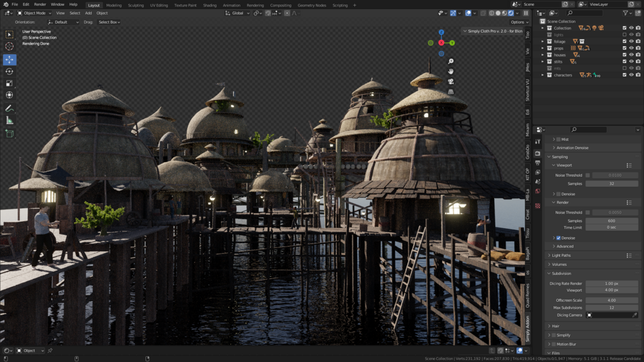Switch to the Geometry Nodes workspace tab
Image resolution: width=644 pixels, height=362 pixels.
(x=311, y=5)
